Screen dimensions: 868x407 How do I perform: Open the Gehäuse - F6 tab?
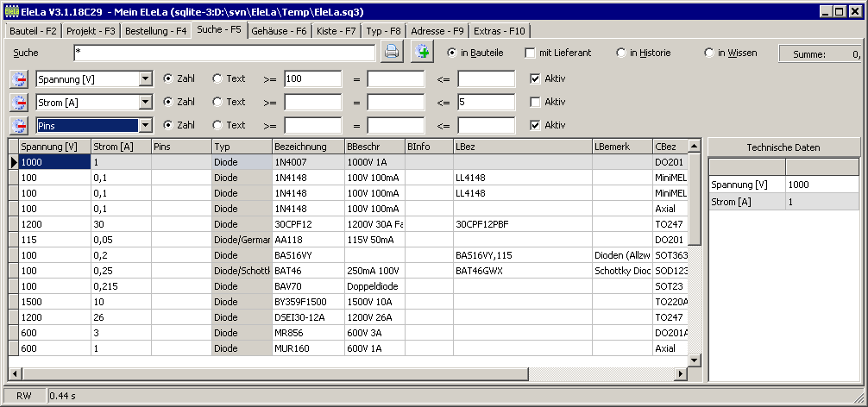[279, 32]
